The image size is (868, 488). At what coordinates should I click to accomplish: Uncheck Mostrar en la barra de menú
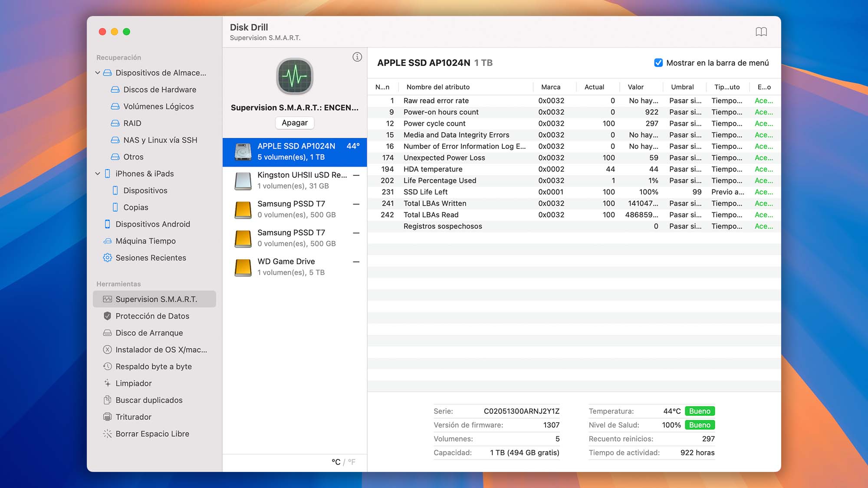tap(658, 63)
